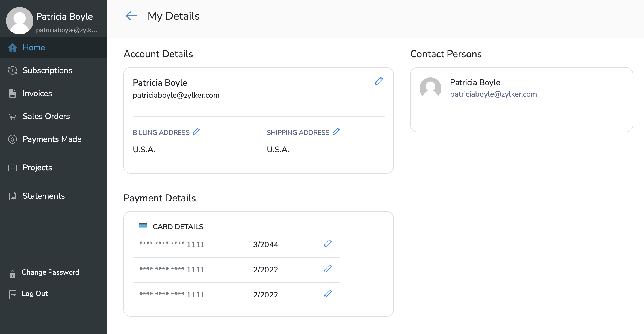The image size is (644, 334).
Task: Open Subscriptions in the sidebar
Action: click(47, 70)
